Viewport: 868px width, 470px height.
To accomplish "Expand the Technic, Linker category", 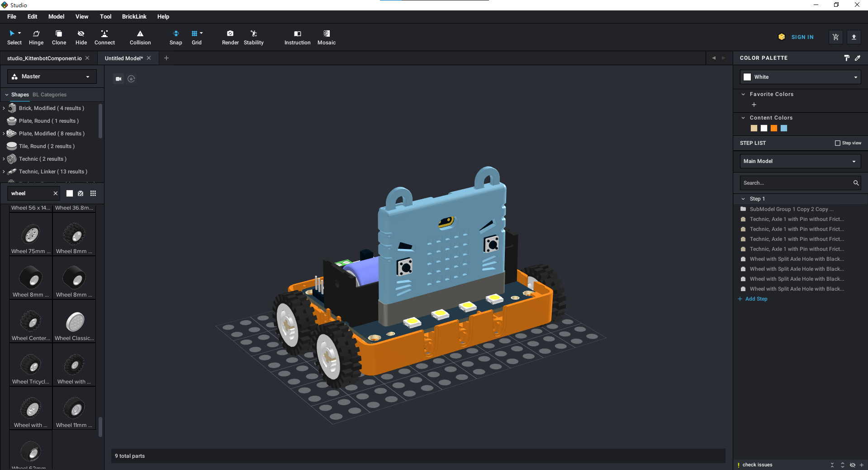I will coord(4,172).
